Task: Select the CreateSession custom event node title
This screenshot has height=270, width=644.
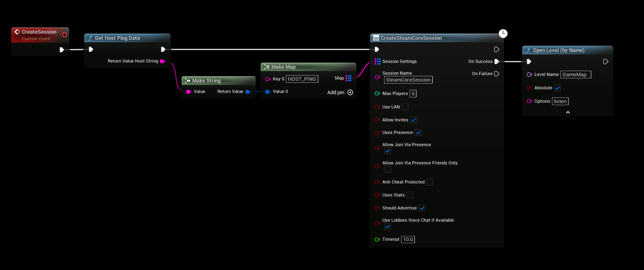Action: [39, 32]
